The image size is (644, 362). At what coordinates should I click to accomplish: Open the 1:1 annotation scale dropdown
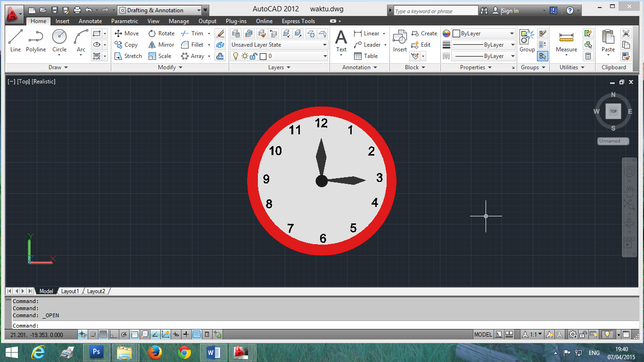(x=531, y=335)
